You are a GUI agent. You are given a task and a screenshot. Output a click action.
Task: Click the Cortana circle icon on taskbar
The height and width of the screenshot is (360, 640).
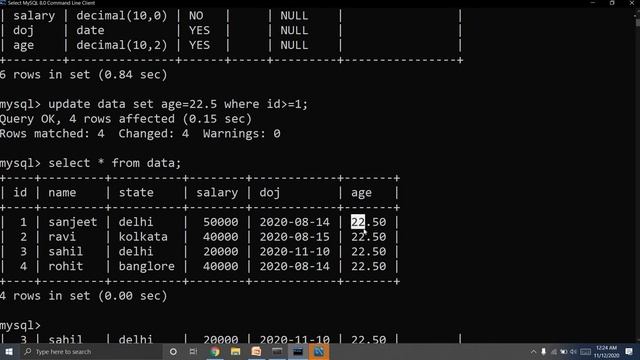coord(173,351)
